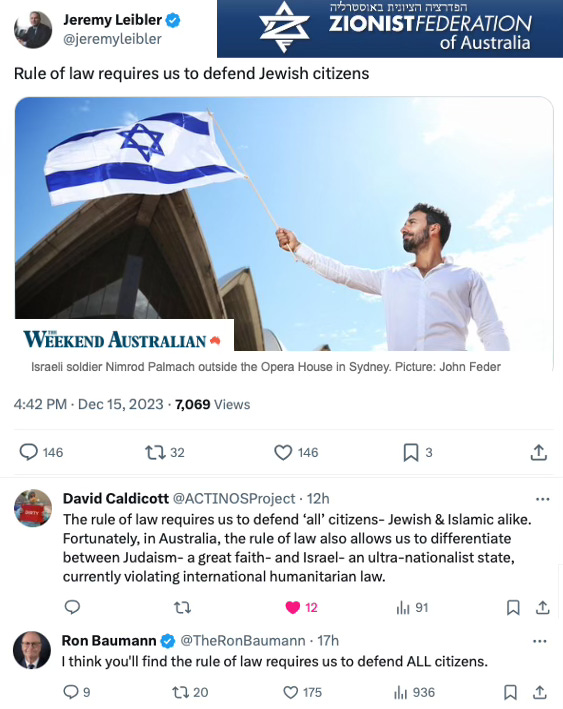Image resolution: width=563 pixels, height=709 pixels.
Task: Open @ACTINOSProject profile handle
Action: click(x=234, y=498)
